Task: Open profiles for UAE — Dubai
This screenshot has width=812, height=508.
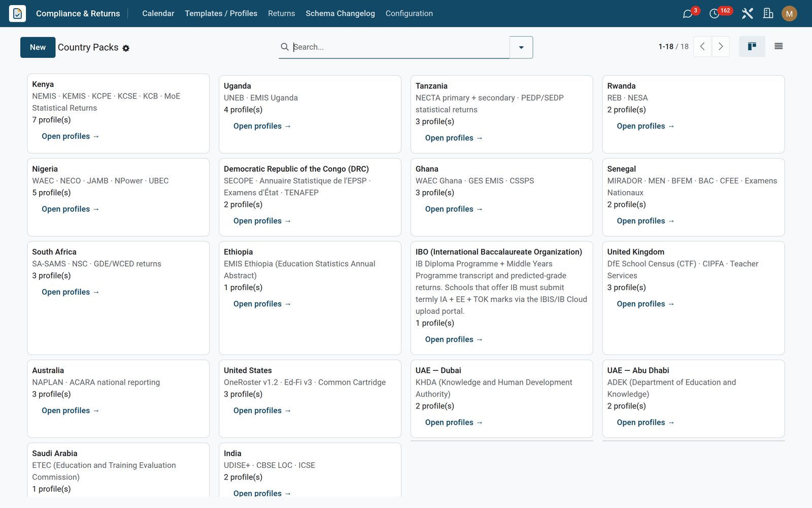Action: coord(454,422)
